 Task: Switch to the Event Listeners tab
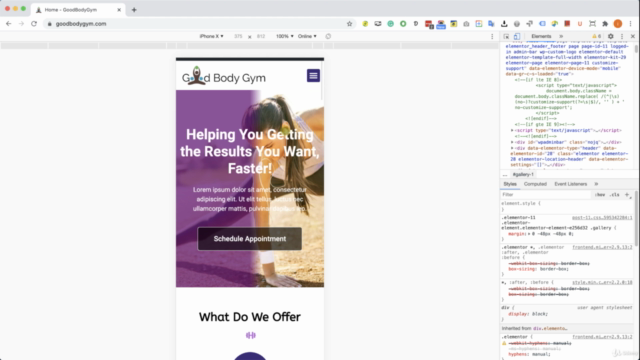[571, 184]
